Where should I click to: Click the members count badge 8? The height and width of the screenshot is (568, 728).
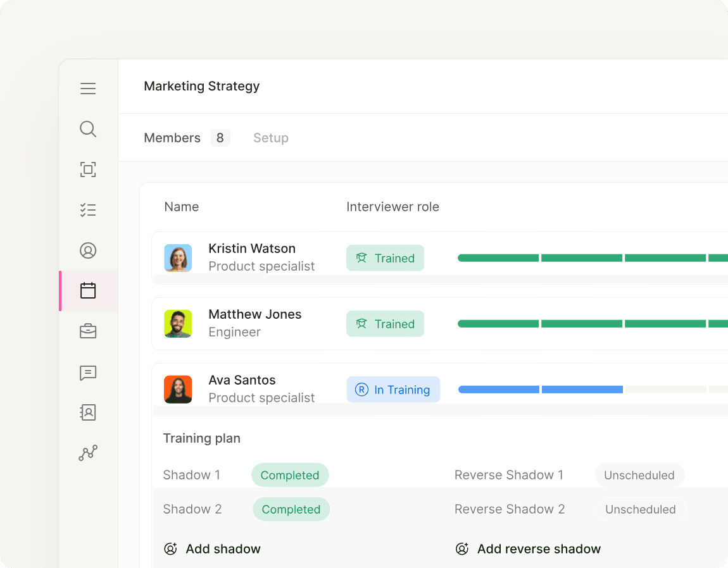click(220, 138)
